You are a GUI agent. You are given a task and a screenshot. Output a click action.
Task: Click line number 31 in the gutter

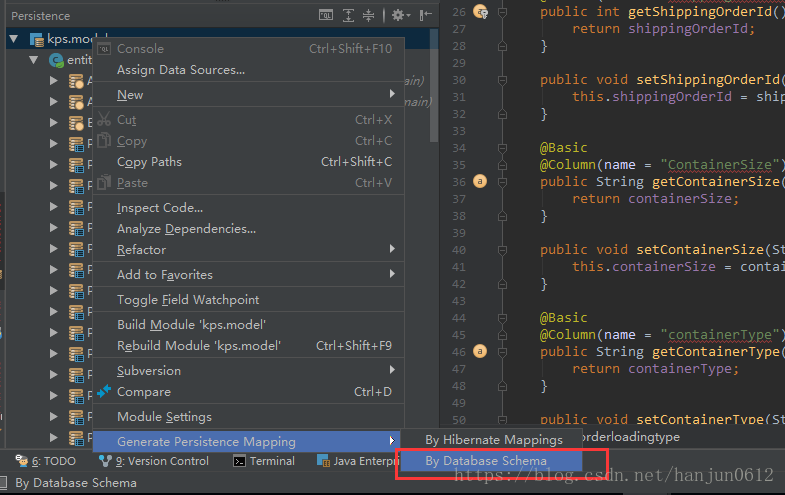point(459,97)
